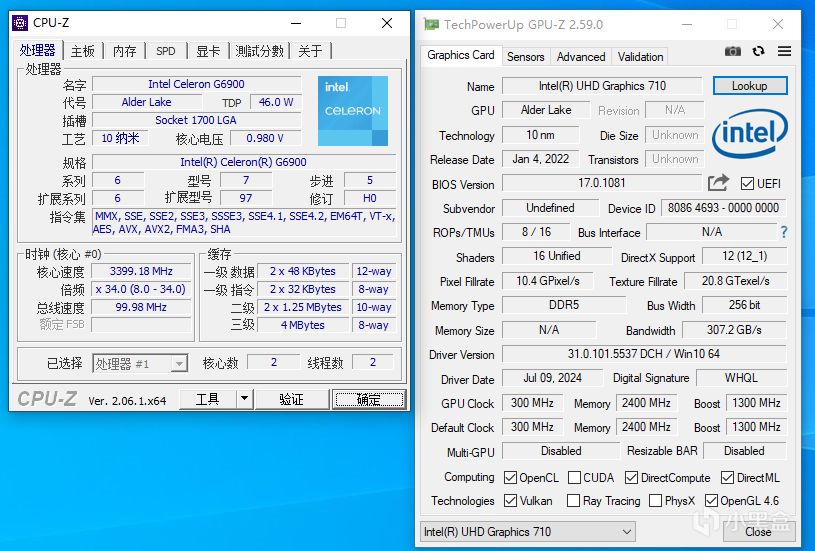Take a GPU-Z screenshot with camera icon

pos(733,51)
